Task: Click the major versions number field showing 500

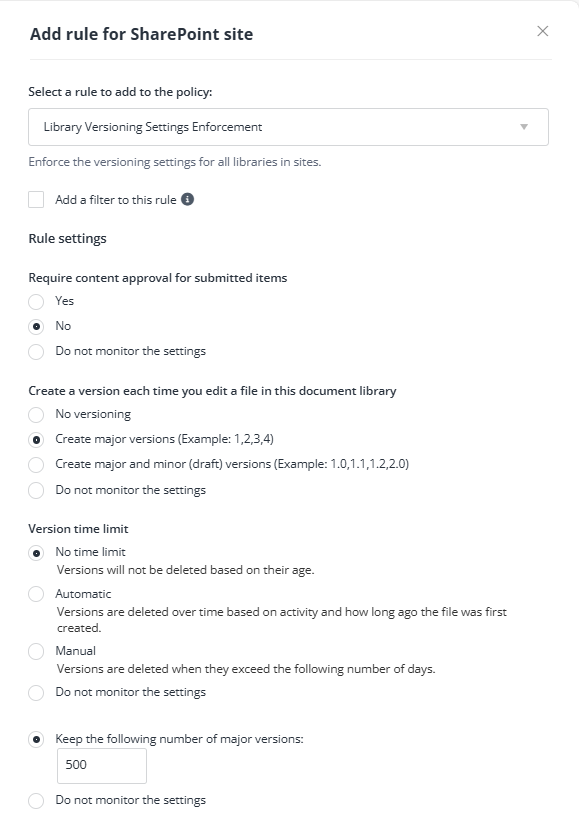Action: 102,766
